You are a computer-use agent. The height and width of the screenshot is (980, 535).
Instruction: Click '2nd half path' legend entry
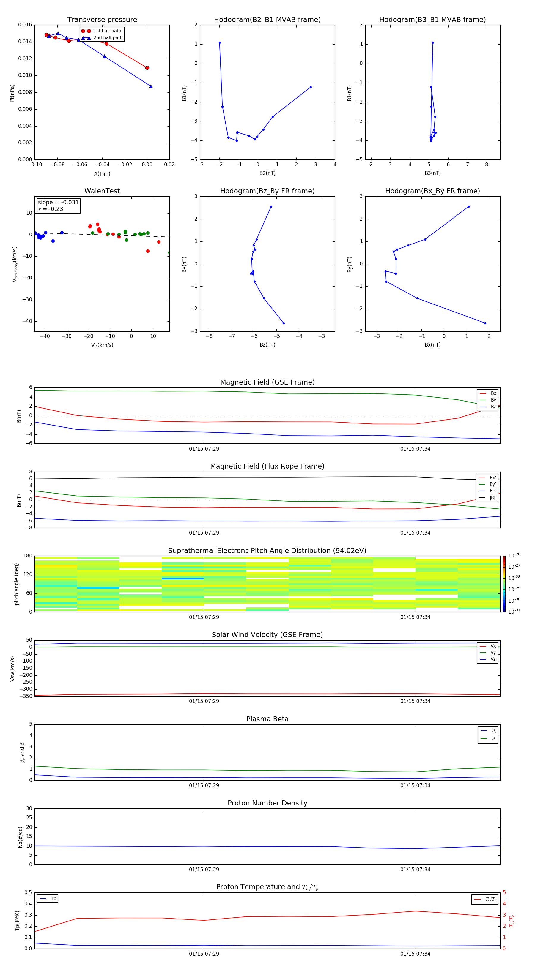point(102,38)
